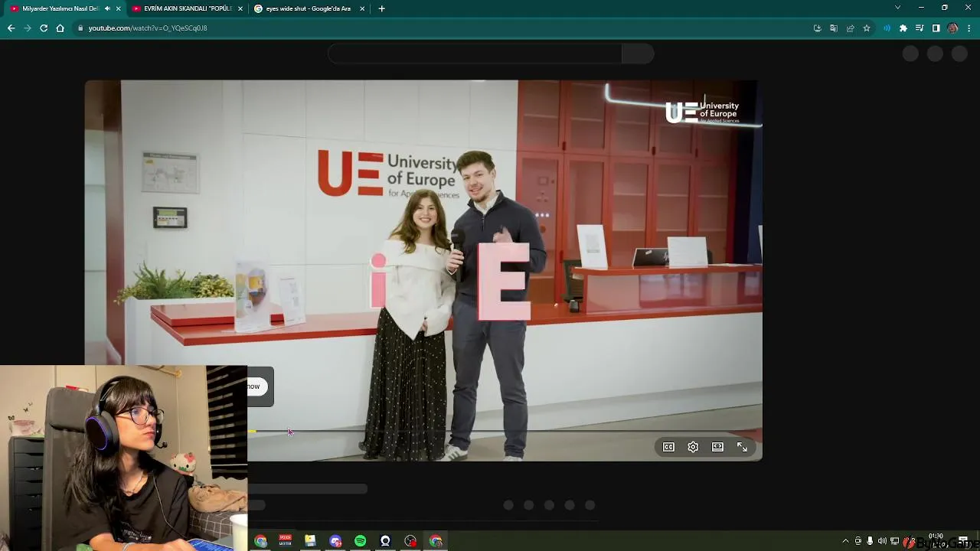This screenshot has height=551, width=980.
Task: Switch player to theater mode
Action: [x=717, y=447]
